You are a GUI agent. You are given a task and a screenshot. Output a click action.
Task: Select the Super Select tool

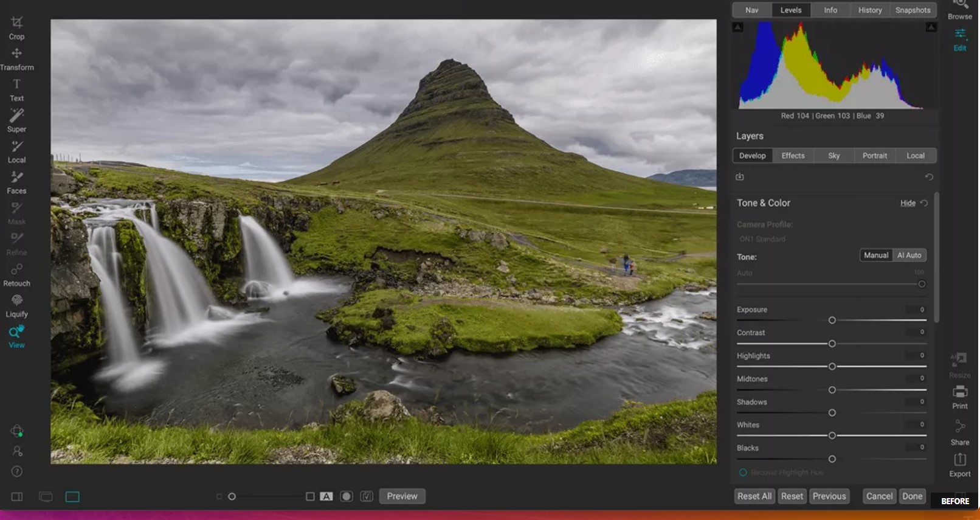click(16, 121)
